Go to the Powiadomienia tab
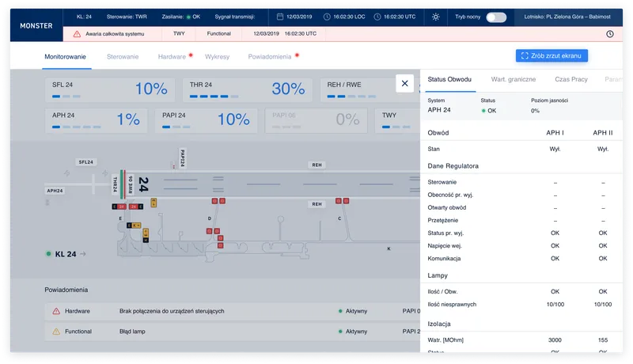The image size is (633, 364). point(270,57)
